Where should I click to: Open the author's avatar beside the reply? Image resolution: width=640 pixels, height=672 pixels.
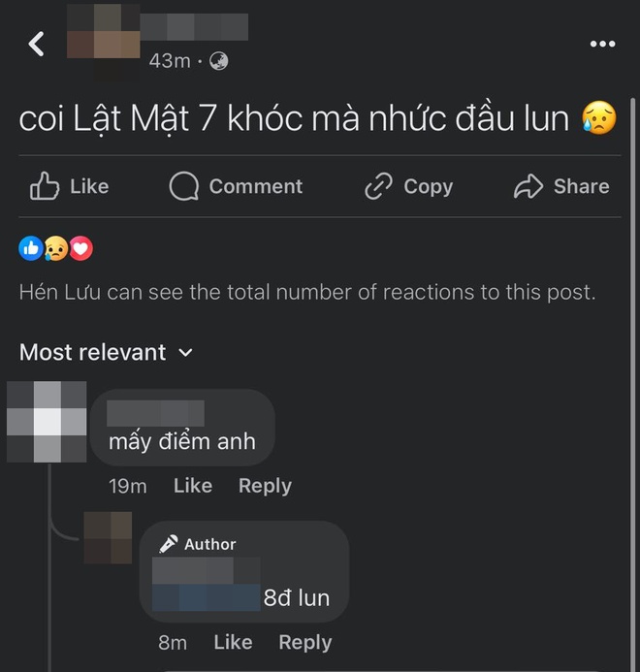point(108,537)
